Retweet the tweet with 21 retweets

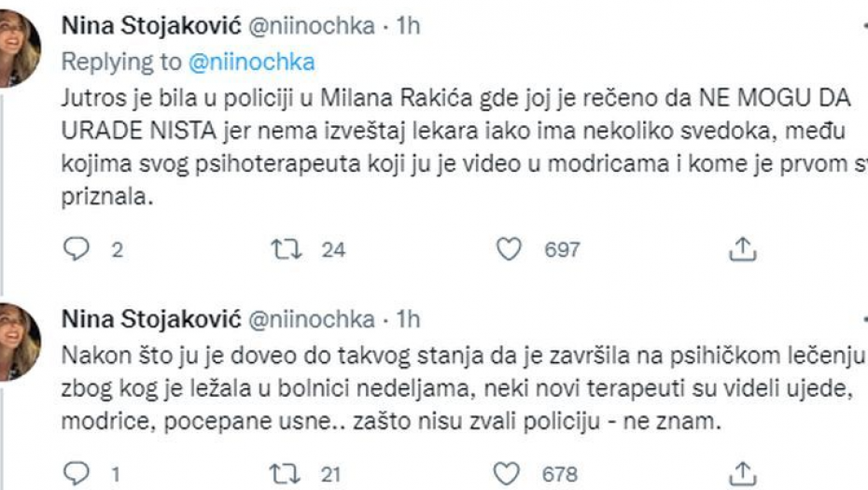point(281,473)
